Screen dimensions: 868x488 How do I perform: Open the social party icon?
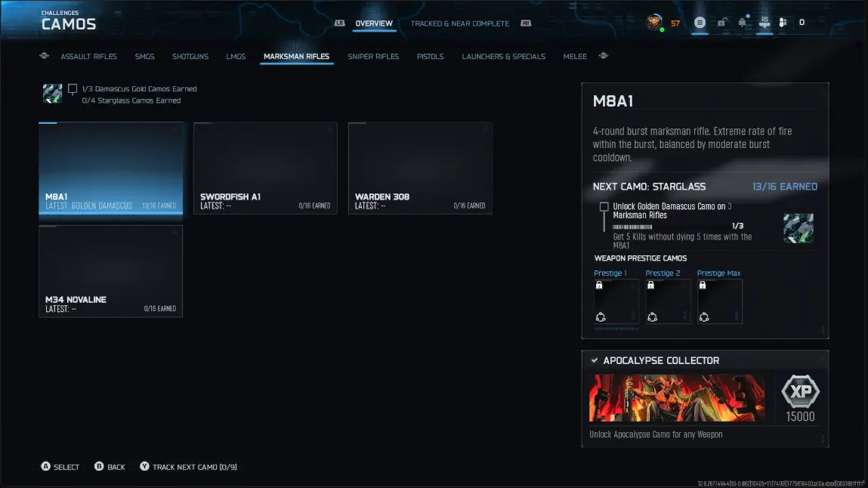pos(783,23)
